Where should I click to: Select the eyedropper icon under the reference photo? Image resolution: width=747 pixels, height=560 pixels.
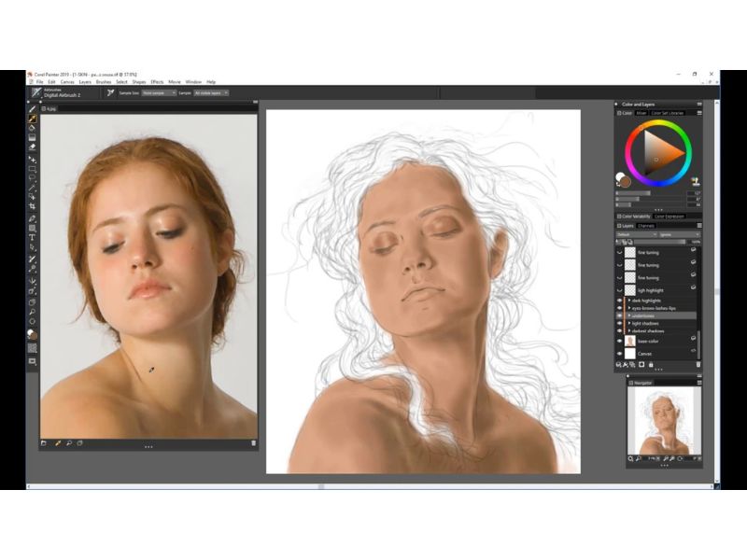(x=58, y=442)
